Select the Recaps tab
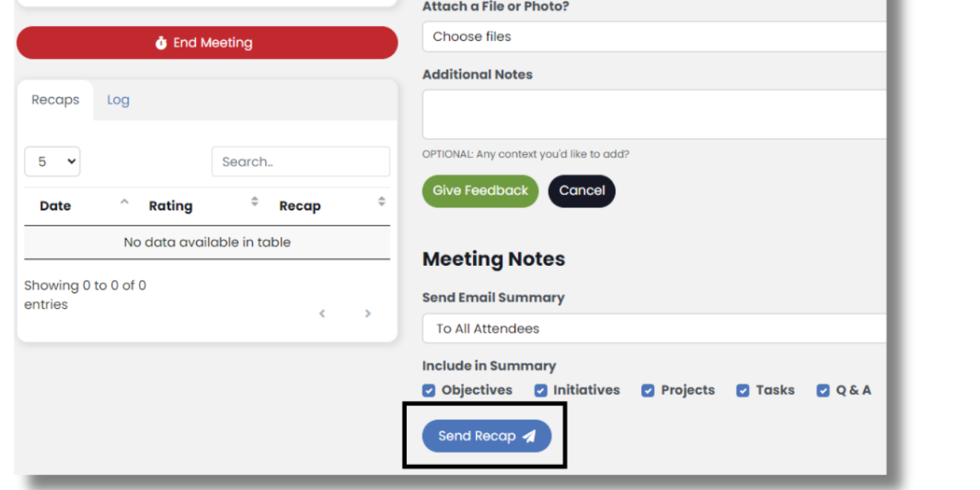Screen dimensions: 980x490 pos(55,100)
